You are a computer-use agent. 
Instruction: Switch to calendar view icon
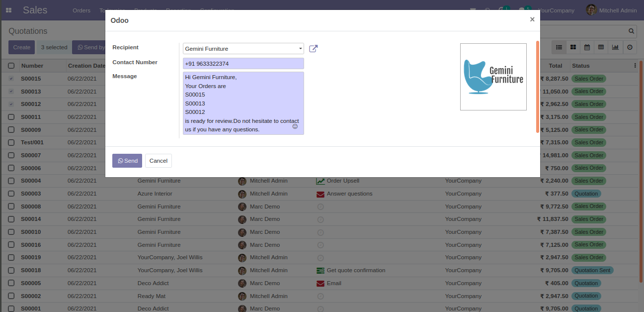[x=587, y=47]
